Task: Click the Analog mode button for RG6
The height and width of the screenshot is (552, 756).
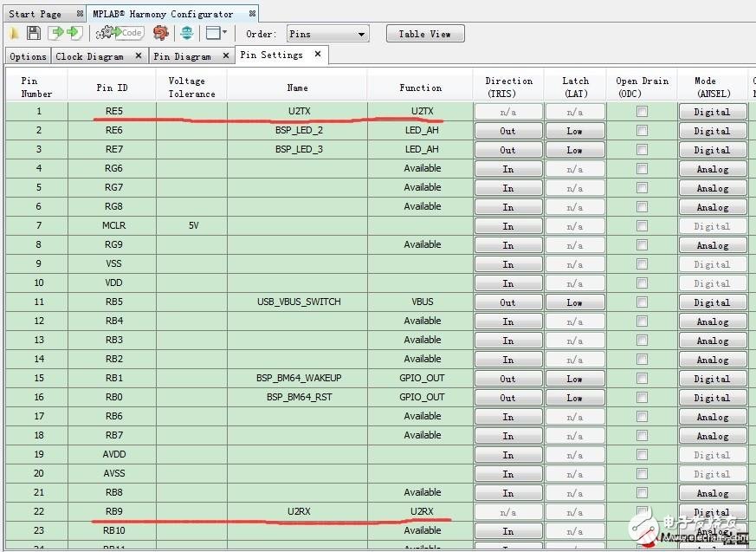Action: 712,169
